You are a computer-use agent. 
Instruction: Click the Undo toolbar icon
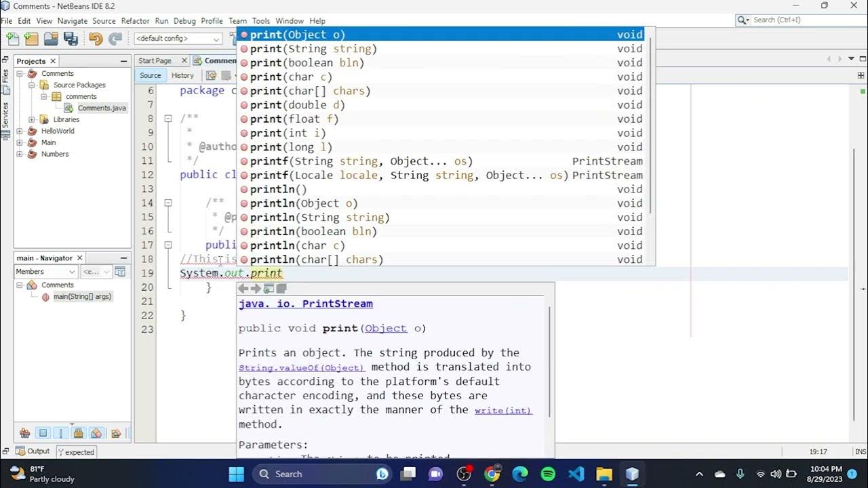coord(96,39)
